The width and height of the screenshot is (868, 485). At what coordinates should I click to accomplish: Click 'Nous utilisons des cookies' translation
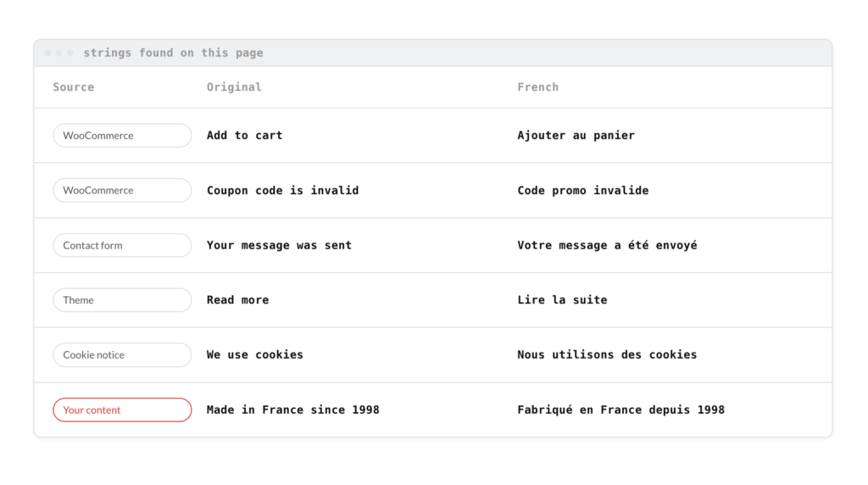click(607, 354)
